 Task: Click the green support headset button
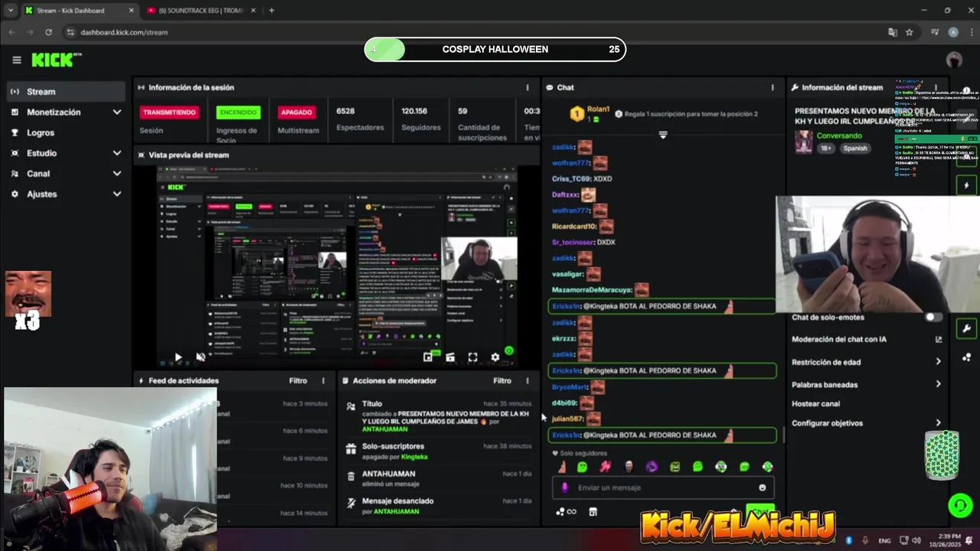960,506
